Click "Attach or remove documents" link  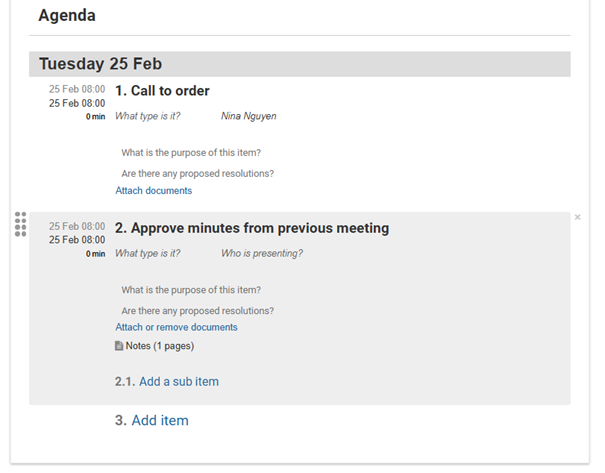coord(176,327)
